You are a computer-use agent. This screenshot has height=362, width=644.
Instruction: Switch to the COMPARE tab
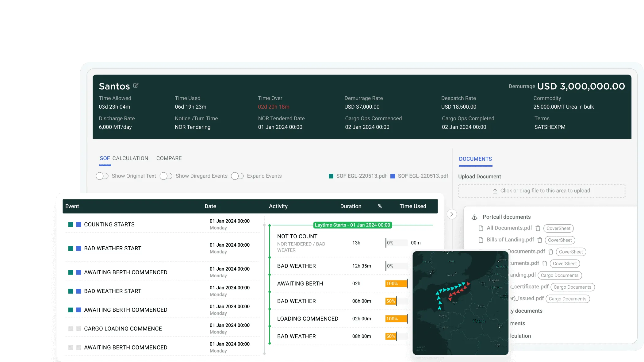tap(169, 158)
